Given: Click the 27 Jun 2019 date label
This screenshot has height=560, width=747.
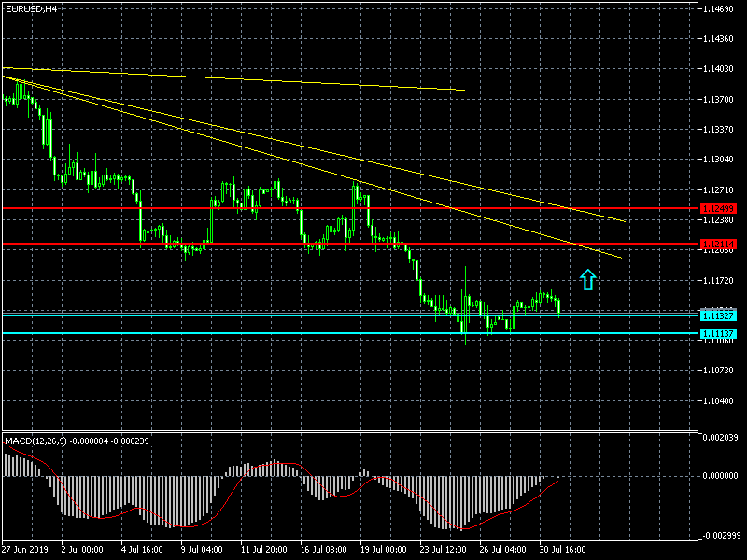Looking at the screenshot, I should [23, 549].
